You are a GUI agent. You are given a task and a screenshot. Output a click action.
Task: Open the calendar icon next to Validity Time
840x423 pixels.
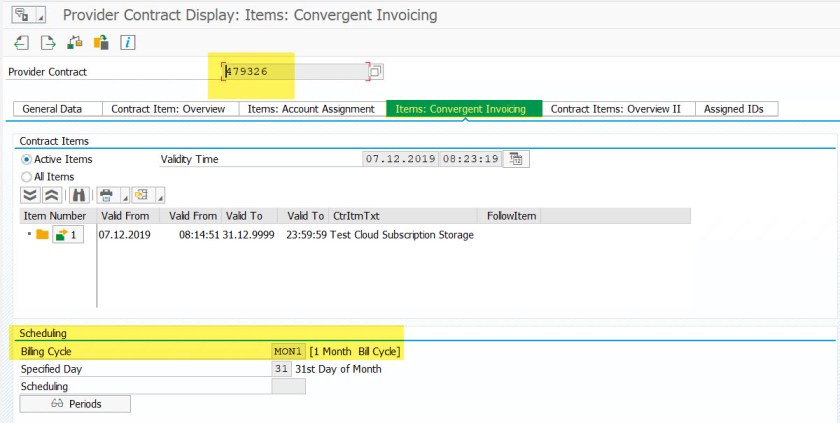click(x=516, y=159)
